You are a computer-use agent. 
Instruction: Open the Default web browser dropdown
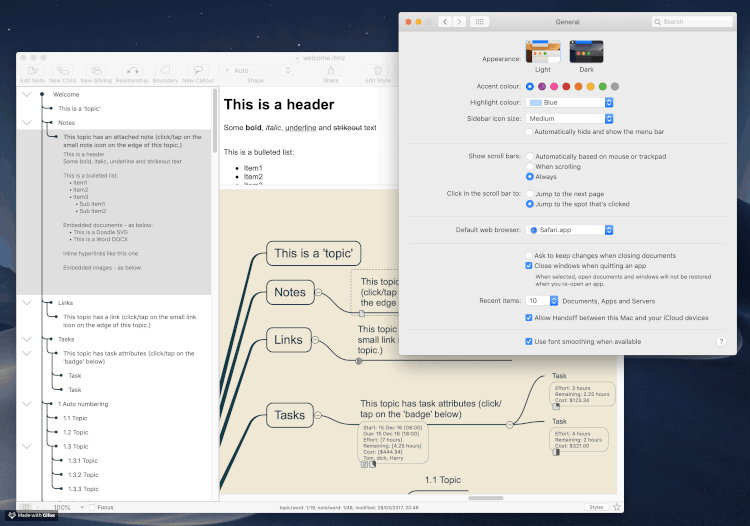(569, 230)
